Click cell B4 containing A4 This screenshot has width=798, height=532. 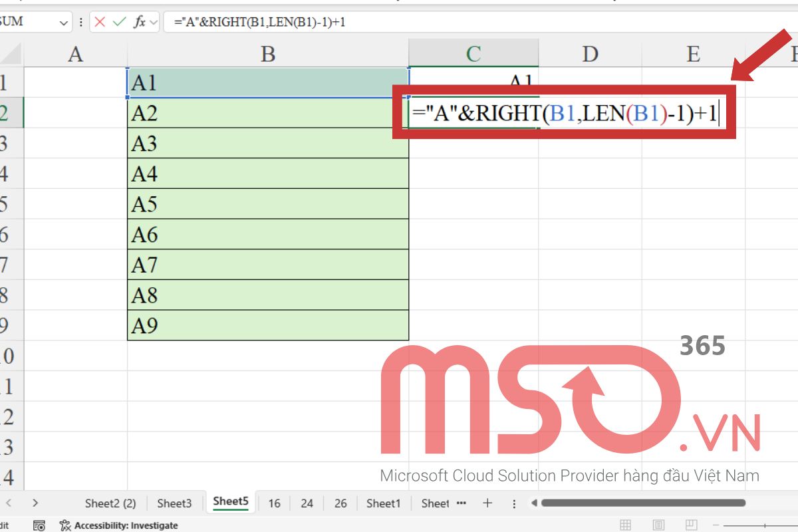pyautogui.click(x=268, y=174)
